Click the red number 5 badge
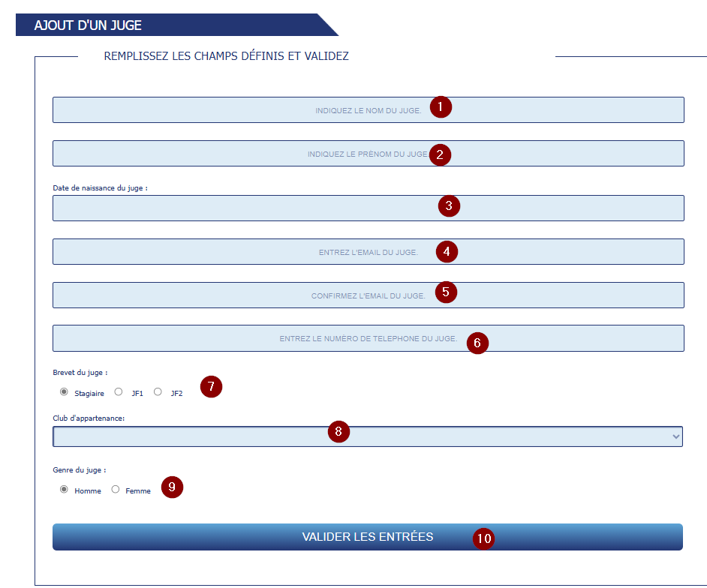707x588 pixels. click(x=446, y=292)
